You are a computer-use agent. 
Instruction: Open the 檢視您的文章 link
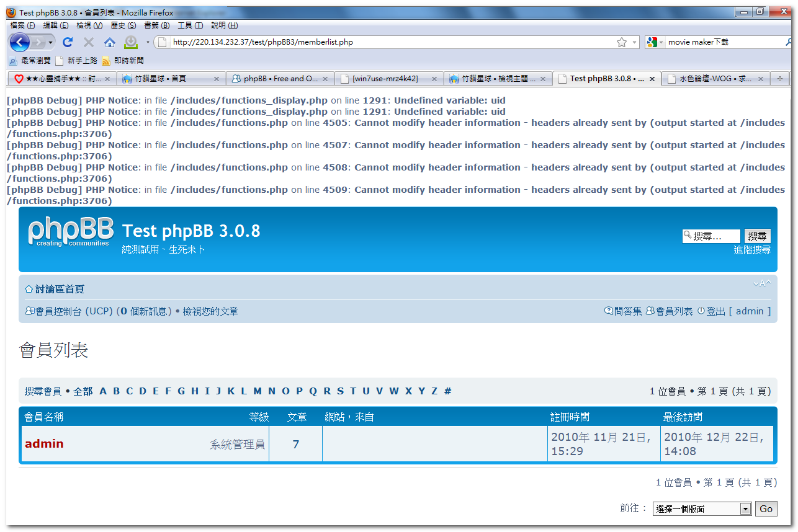pyautogui.click(x=210, y=311)
